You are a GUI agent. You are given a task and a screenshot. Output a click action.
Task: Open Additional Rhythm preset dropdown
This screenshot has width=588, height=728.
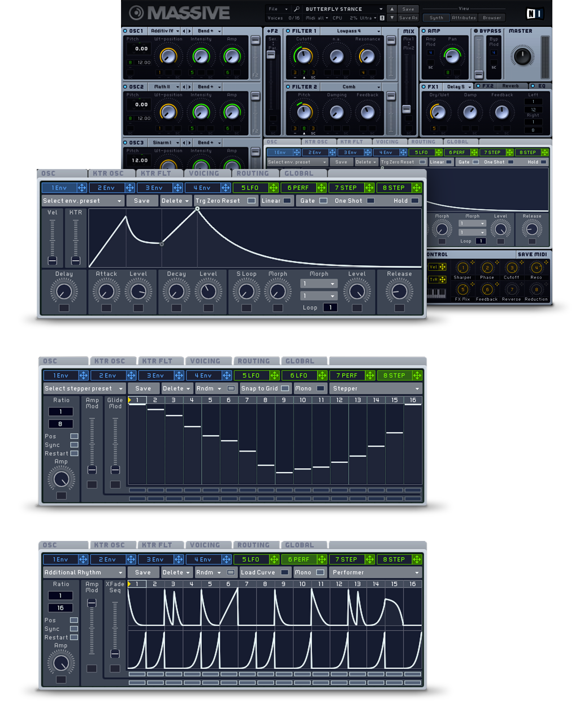(x=84, y=573)
